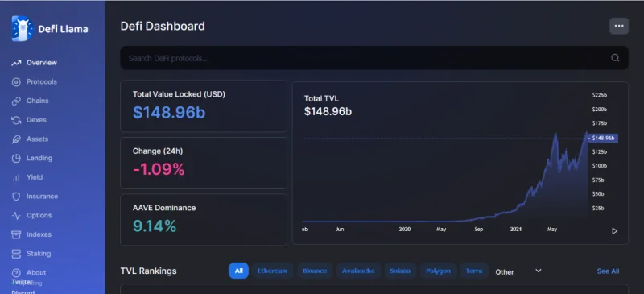The image size is (644, 294).
Task: Click the Yield bar-chart icon in sidebar
Action: [x=16, y=178]
